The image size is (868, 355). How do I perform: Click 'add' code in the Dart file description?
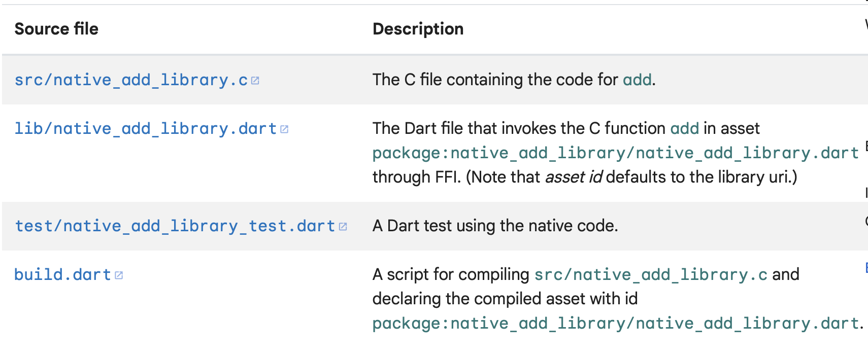coord(685,128)
